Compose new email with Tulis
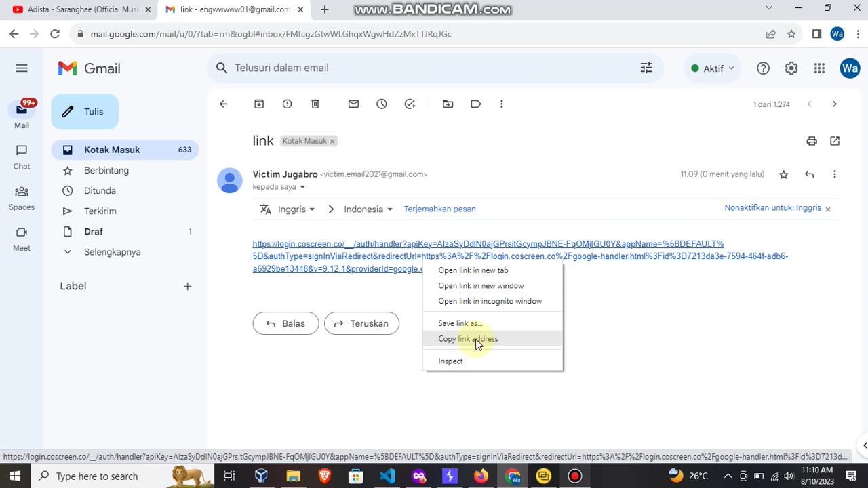The height and width of the screenshot is (488, 868). pos(85,112)
